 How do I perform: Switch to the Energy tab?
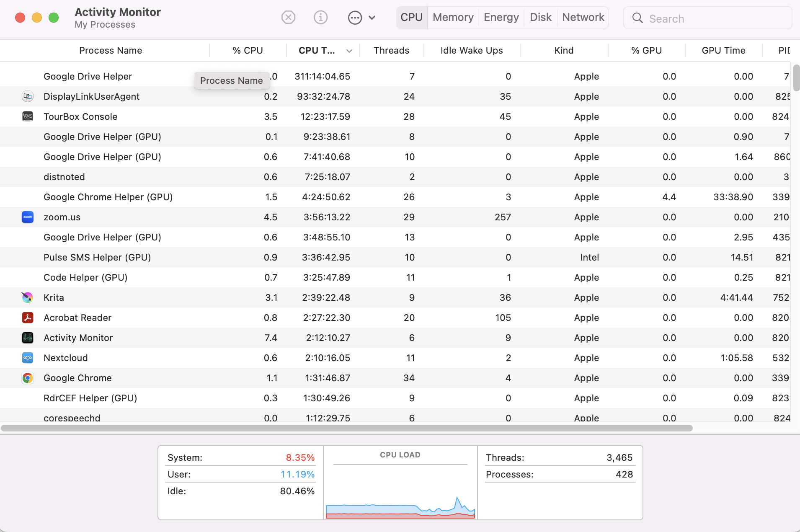(501, 18)
